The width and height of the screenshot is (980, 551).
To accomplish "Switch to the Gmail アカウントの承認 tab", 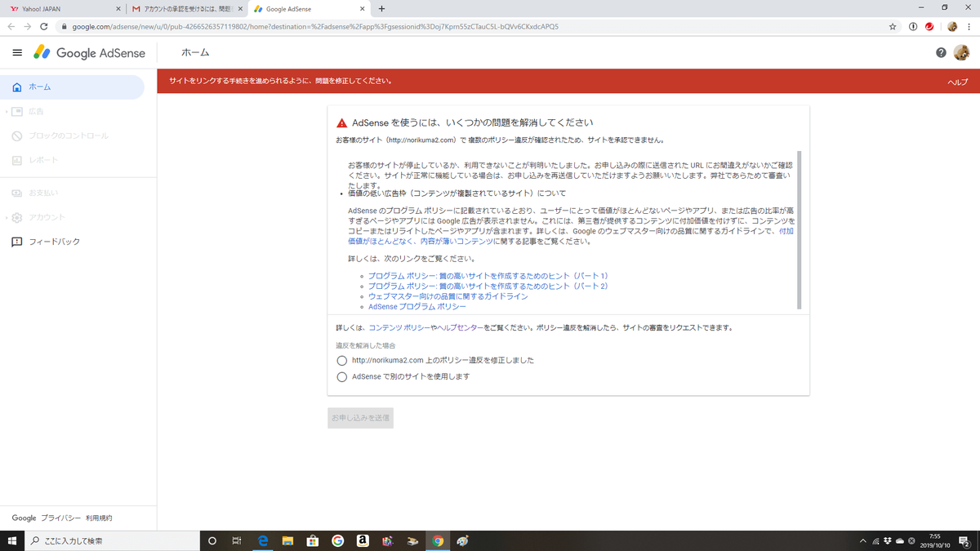I will pos(188,8).
